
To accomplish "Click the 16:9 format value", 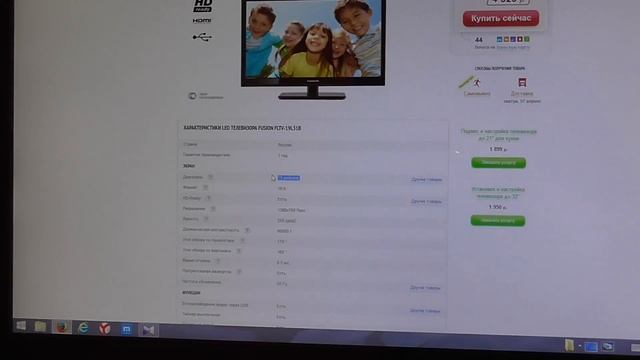I will tap(282, 189).
